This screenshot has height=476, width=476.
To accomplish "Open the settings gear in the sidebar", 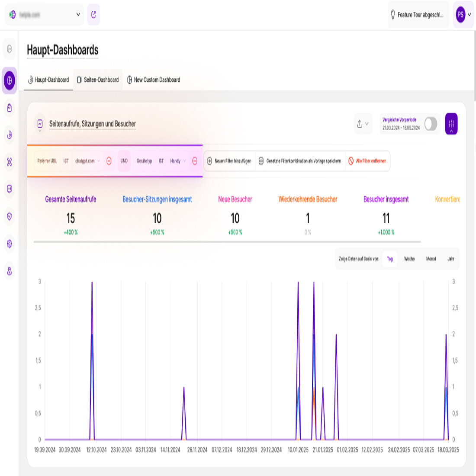I will pyautogui.click(x=9, y=243).
